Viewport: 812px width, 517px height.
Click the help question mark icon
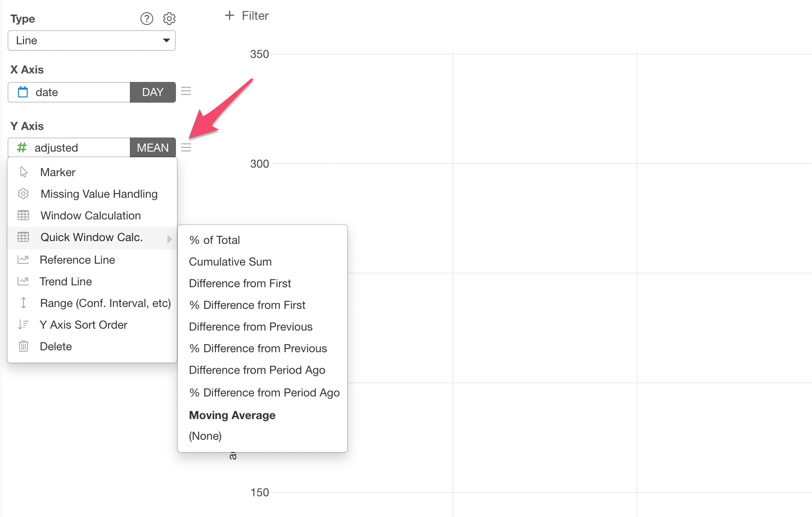147,18
